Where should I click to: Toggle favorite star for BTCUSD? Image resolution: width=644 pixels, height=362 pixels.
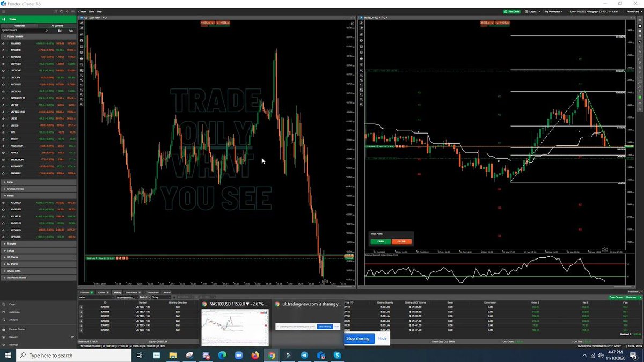pos(3,50)
